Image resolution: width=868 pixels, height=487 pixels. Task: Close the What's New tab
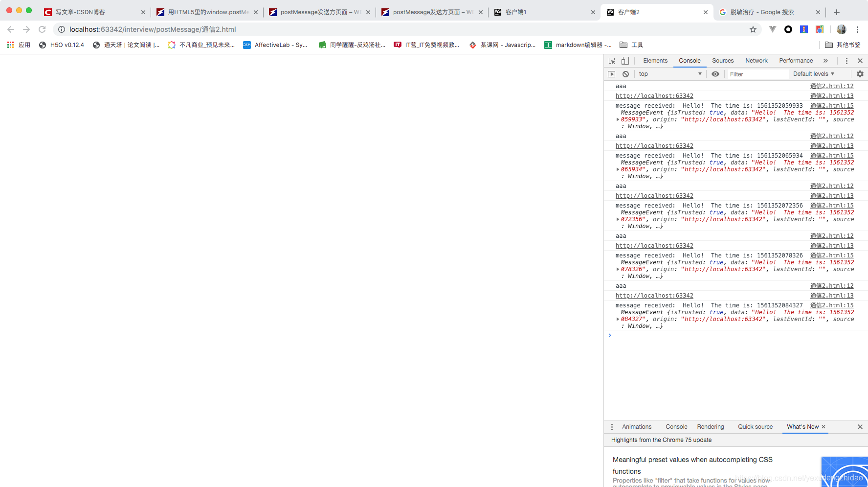click(823, 427)
